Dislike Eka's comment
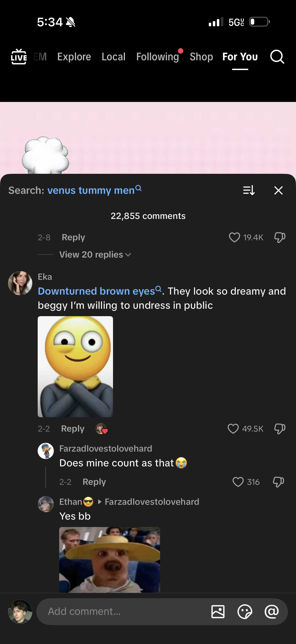296x644 pixels. (x=280, y=429)
